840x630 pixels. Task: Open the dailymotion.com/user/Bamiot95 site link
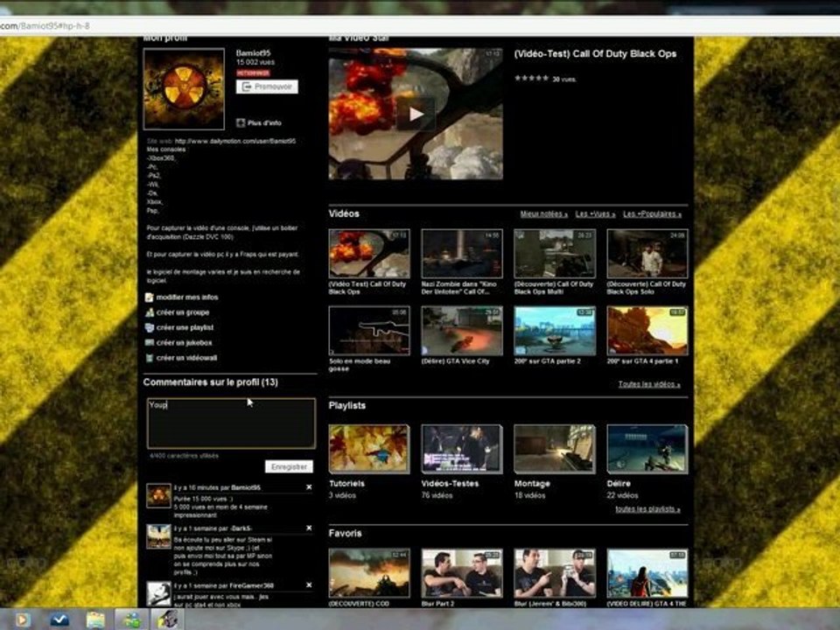(x=235, y=141)
